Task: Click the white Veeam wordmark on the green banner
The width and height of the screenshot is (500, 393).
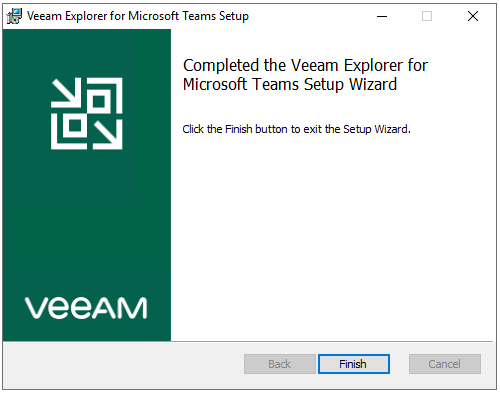Action: (x=86, y=308)
